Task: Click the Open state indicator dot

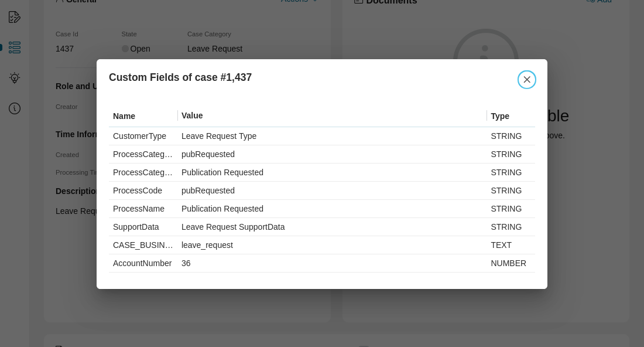Action: click(x=125, y=49)
